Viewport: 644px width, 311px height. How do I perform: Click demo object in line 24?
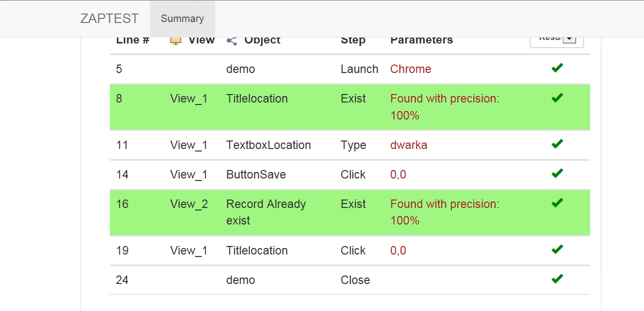[241, 280]
